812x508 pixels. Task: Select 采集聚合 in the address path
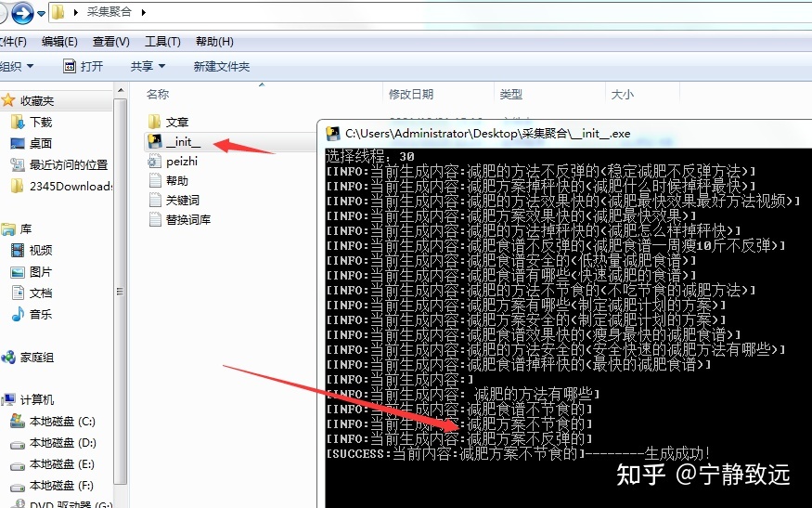(109, 12)
